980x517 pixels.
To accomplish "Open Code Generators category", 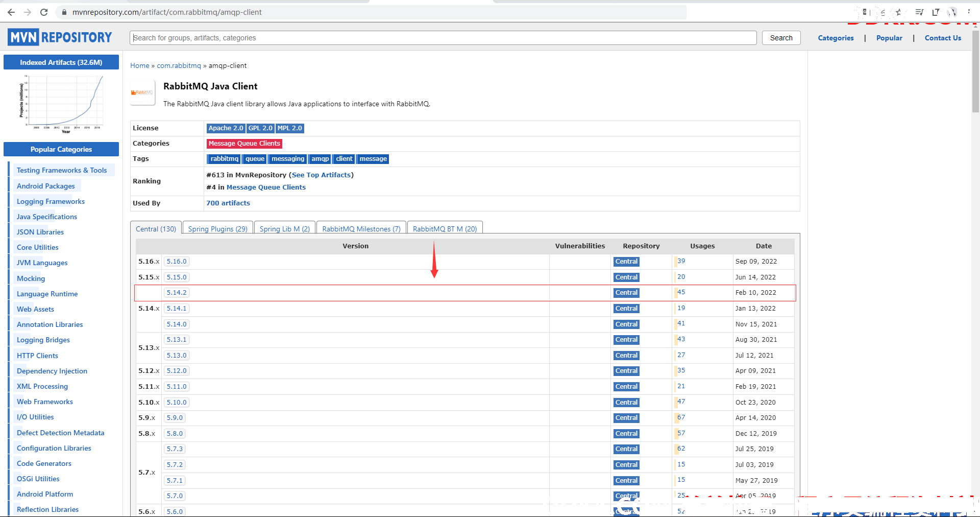I will pos(44,463).
